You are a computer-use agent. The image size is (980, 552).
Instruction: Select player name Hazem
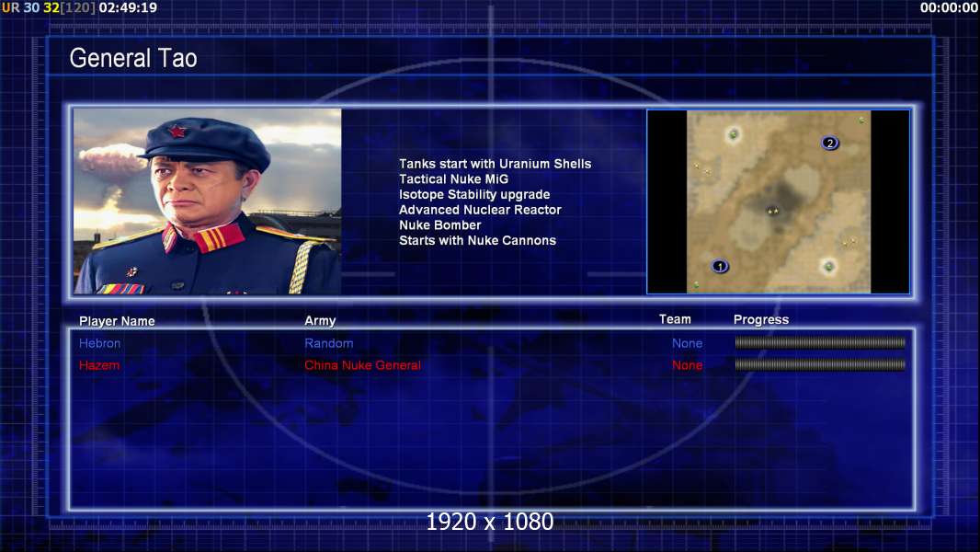tap(98, 365)
